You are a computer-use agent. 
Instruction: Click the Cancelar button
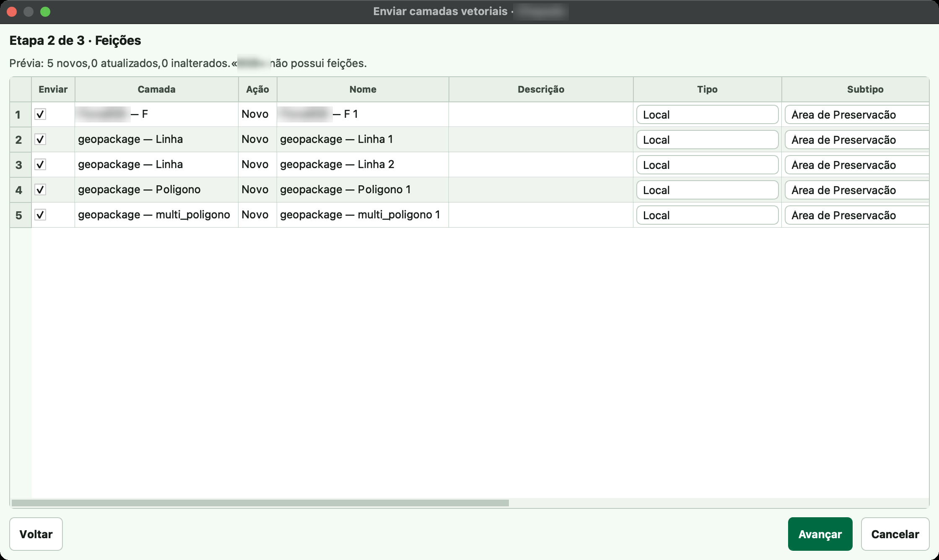pyautogui.click(x=895, y=534)
